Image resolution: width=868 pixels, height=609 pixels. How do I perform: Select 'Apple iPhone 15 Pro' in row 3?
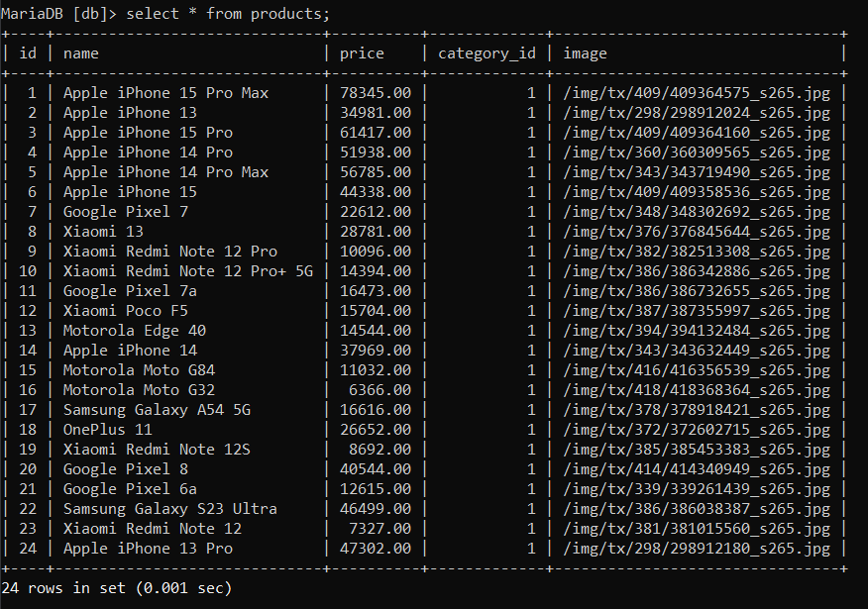coord(148,133)
